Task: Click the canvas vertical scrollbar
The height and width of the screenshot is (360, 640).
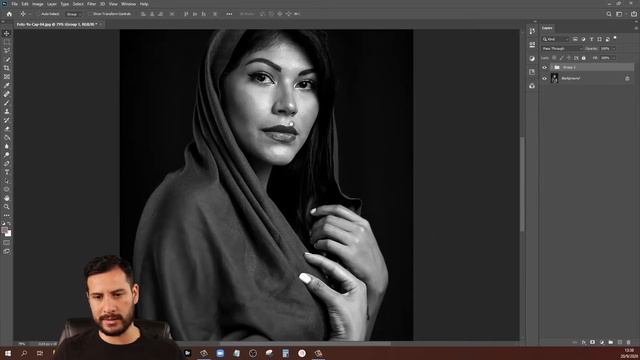Action: (x=522, y=184)
